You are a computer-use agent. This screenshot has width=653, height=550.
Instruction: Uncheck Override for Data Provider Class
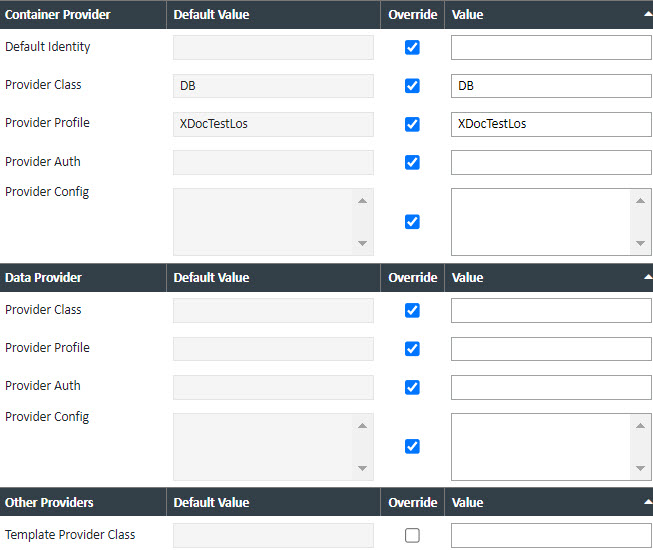pyautogui.click(x=412, y=311)
